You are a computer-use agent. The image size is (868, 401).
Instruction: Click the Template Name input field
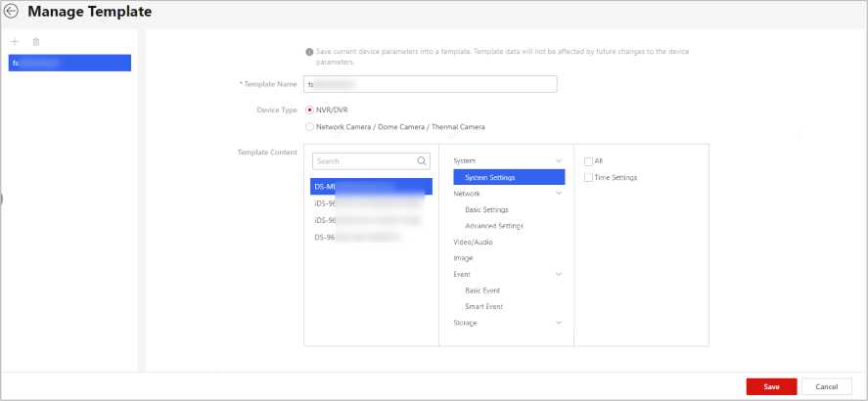[x=431, y=85]
